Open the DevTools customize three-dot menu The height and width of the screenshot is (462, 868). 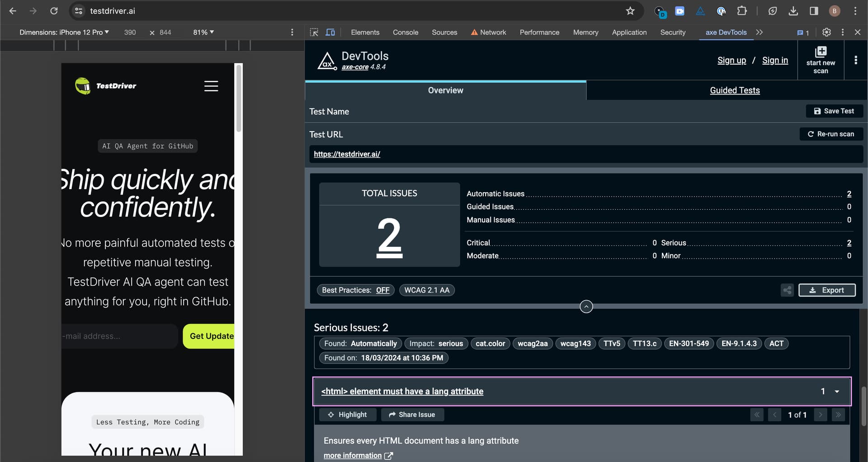pyautogui.click(x=842, y=32)
